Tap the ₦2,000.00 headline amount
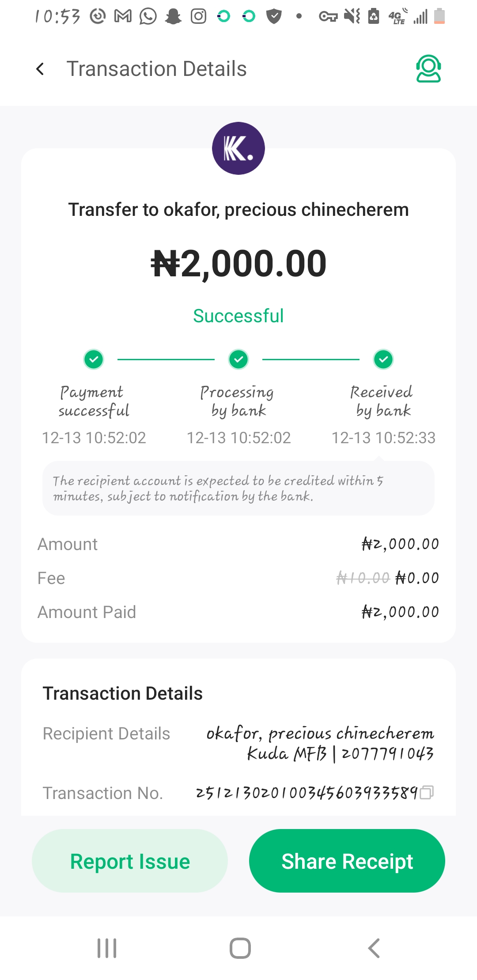The image size is (477, 980). pos(238,264)
